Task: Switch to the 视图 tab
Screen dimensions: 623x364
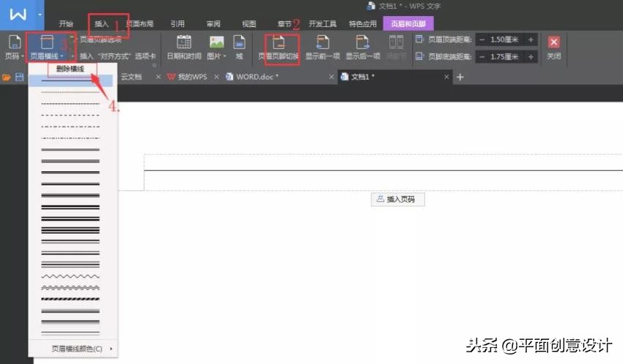Action: (249, 24)
